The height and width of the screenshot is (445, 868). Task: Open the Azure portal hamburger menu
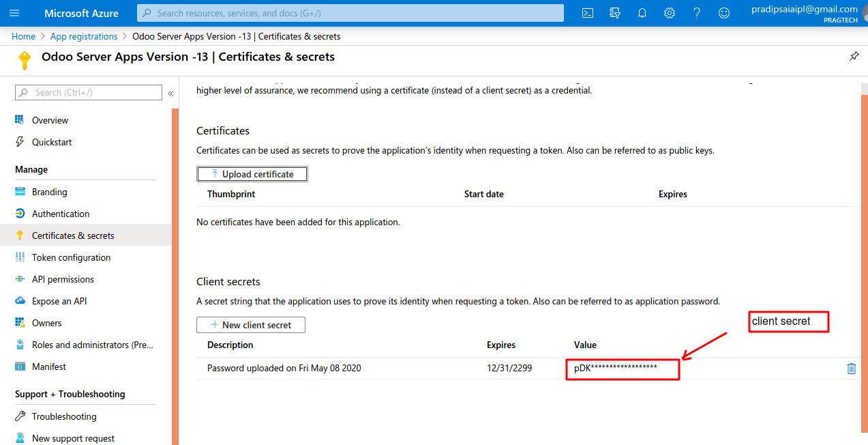[x=14, y=13]
